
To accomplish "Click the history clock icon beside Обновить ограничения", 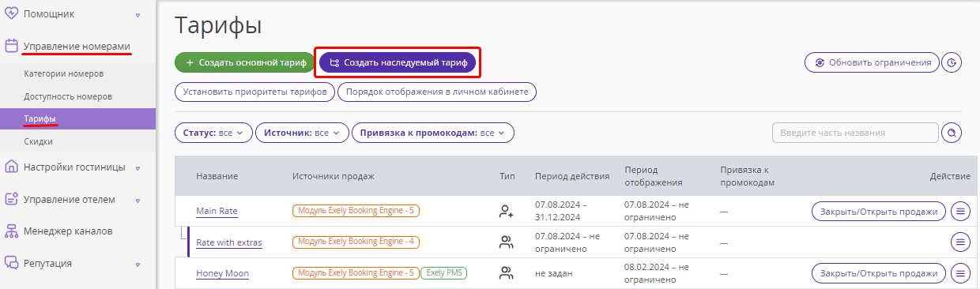I will click(x=952, y=62).
